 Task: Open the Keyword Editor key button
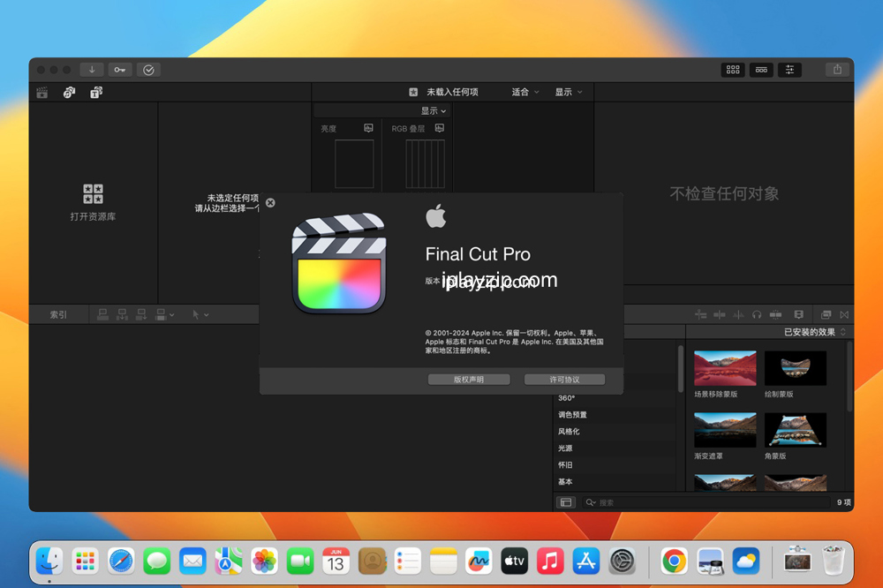coord(120,70)
